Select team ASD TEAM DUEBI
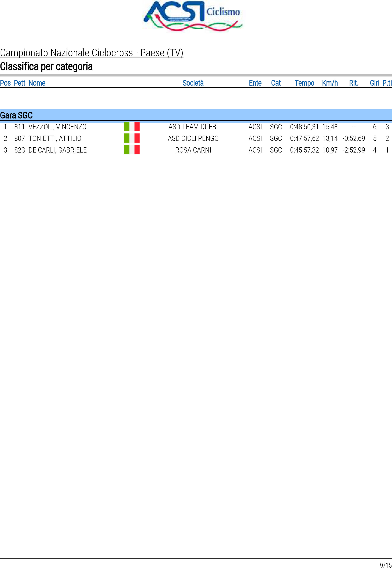This screenshot has height=568, width=392. tap(193, 127)
